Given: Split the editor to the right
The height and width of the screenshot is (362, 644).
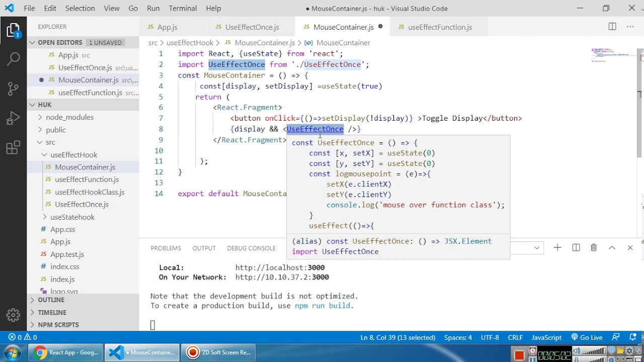Looking at the screenshot, I should pyautogui.click(x=612, y=27).
